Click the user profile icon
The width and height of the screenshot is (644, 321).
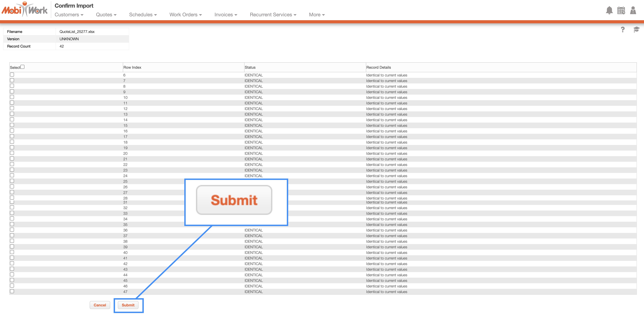633,10
